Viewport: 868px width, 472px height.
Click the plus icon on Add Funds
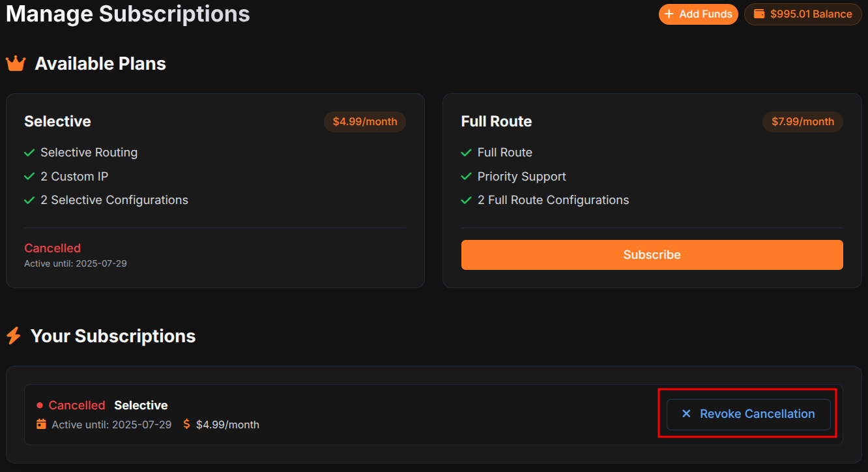click(x=669, y=14)
